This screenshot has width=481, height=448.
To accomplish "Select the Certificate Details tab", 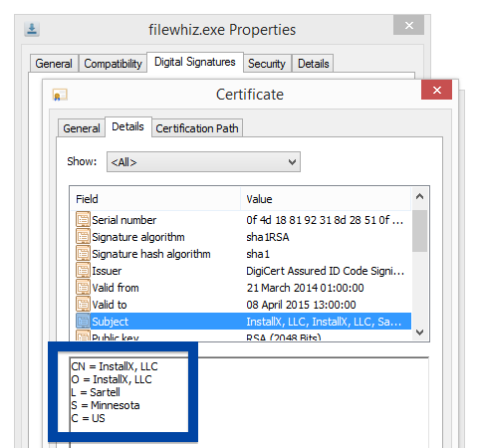I will coord(127,126).
